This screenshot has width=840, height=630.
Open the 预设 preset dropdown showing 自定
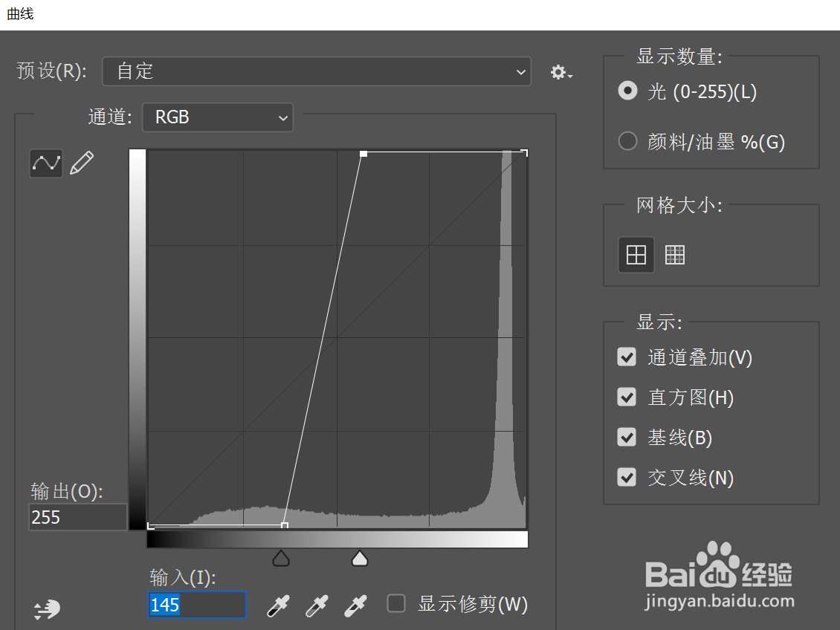click(x=317, y=71)
